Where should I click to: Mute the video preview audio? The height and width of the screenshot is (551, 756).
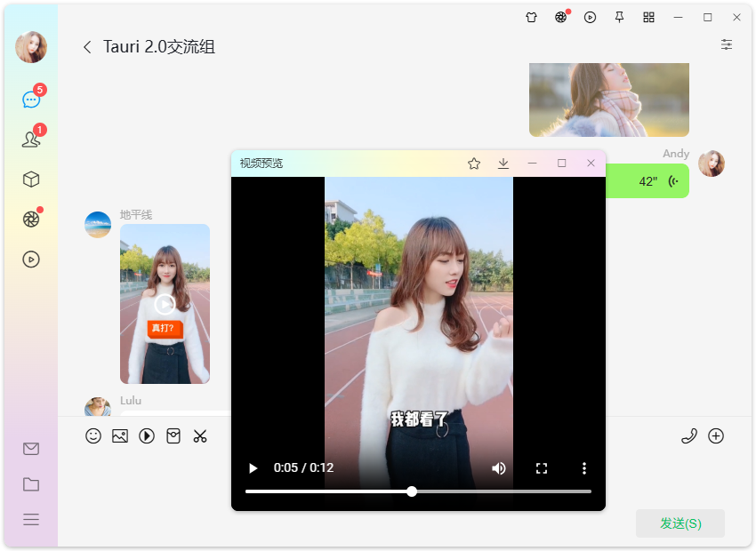[499, 468]
